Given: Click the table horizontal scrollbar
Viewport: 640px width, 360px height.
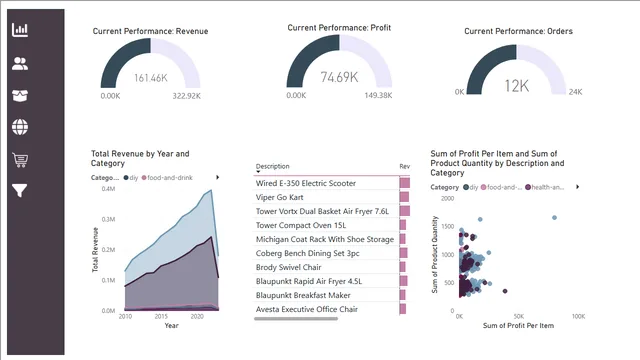Looking at the screenshot, I should point(296,319).
